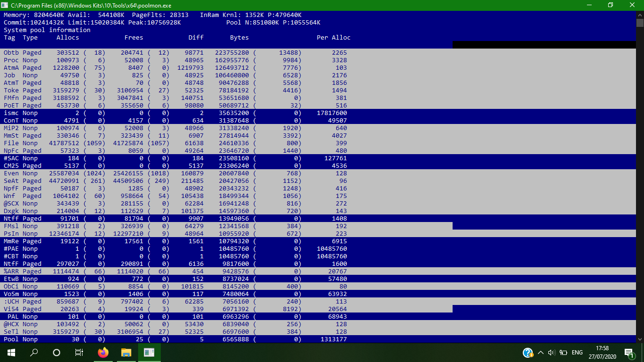
Task: Click the scrollbar up arrow
Action: point(640,15)
